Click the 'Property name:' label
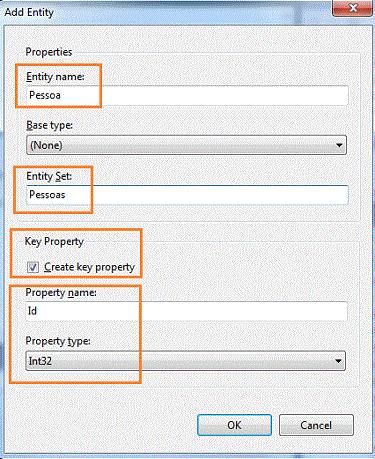The width and height of the screenshot is (375, 459). (61, 293)
